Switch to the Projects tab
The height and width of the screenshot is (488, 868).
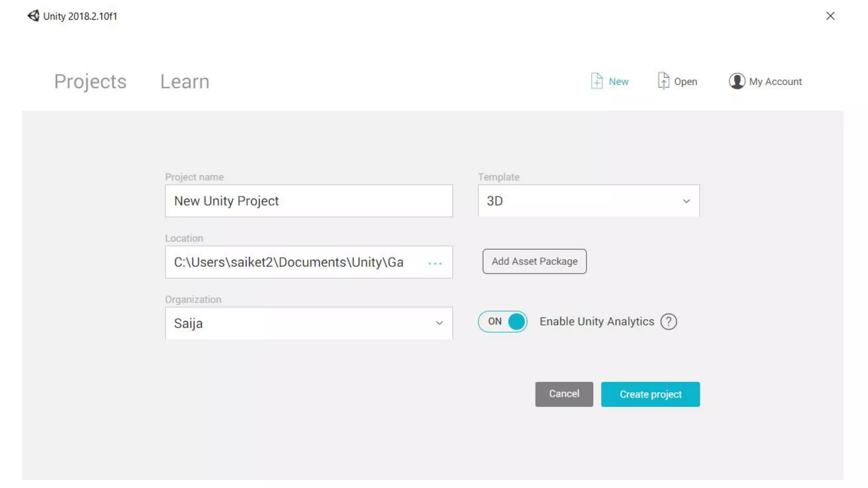(90, 81)
